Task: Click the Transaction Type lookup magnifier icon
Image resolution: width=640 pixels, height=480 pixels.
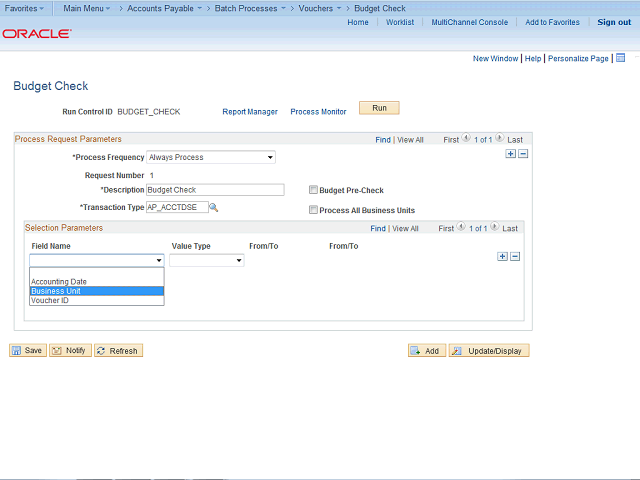Action: pos(214,207)
